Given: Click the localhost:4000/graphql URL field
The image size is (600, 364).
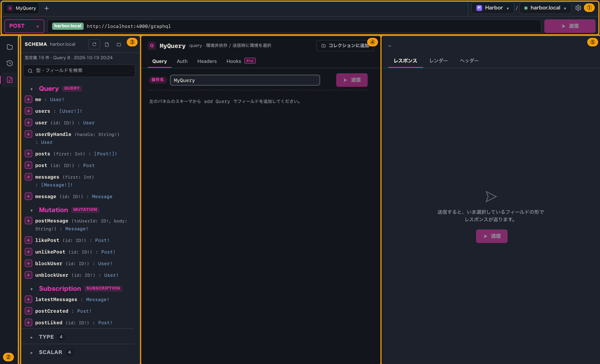Looking at the screenshot, I should tap(294, 26).
